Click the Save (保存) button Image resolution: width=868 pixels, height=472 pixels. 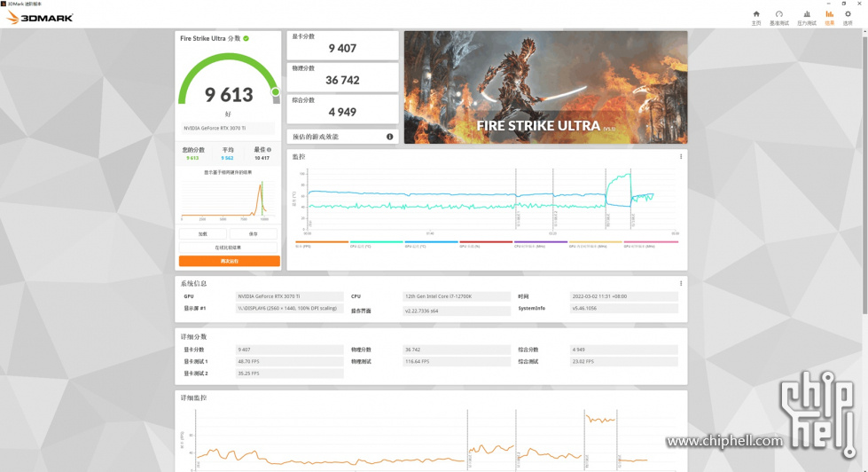coord(254,234)
